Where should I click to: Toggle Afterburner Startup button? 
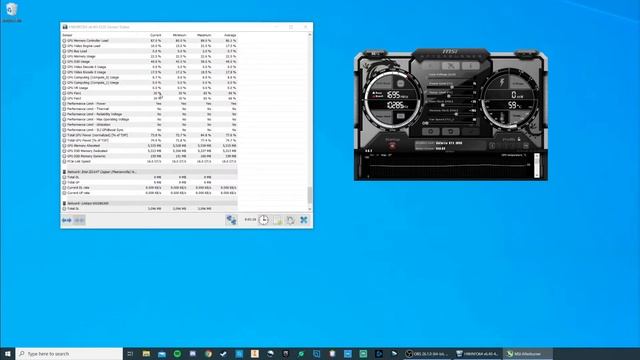click(393, 145)
